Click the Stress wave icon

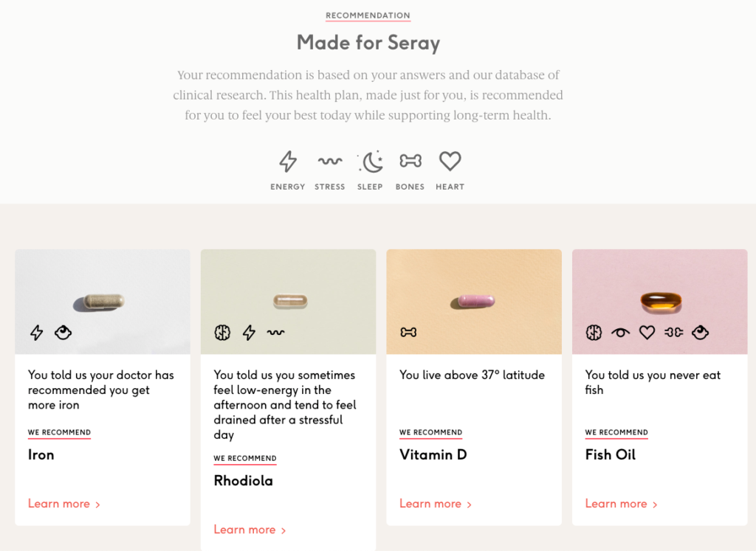[329, 162]
